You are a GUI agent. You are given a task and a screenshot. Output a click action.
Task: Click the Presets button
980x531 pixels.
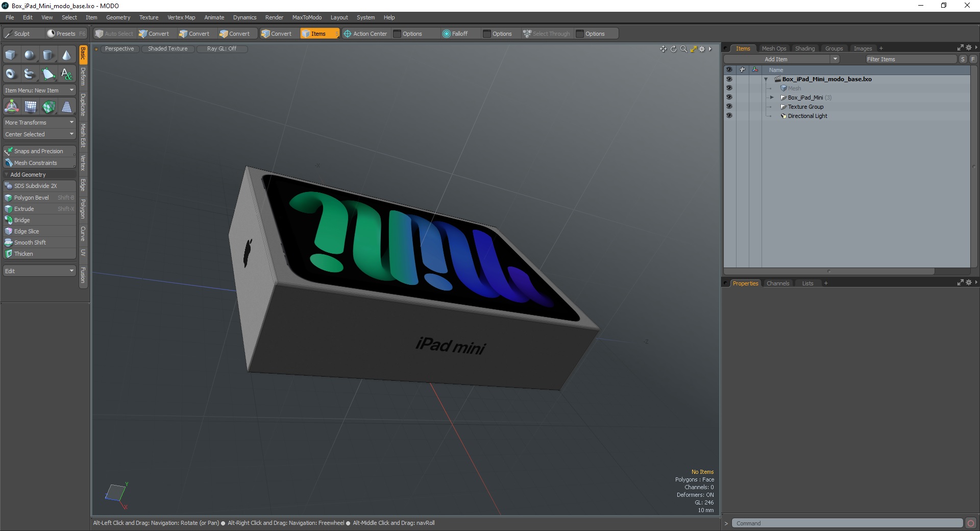pyautogui.click(x=65, y=34)
